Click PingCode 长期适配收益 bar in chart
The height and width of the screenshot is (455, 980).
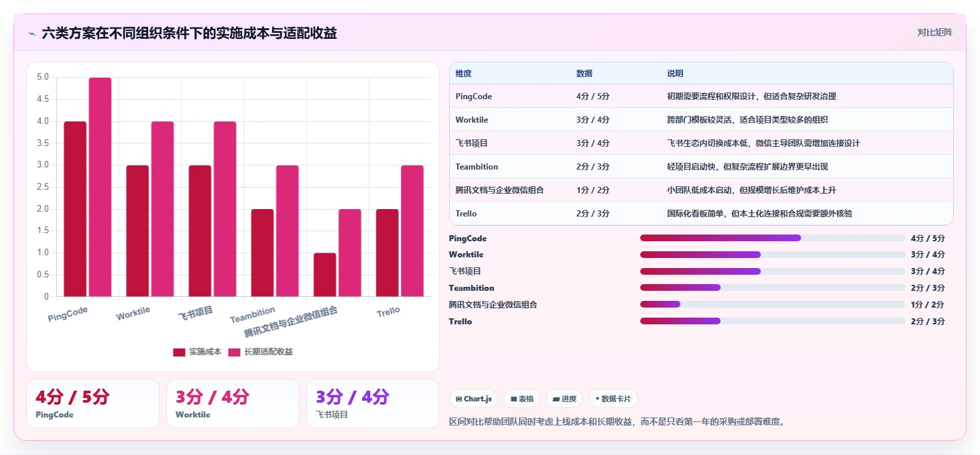coord(100,187)
